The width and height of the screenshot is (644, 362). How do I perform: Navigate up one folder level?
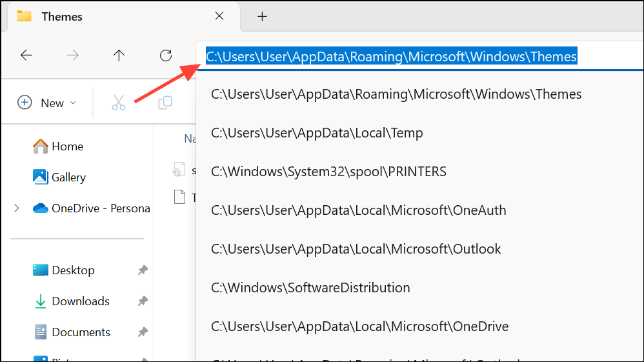[119, 55]
